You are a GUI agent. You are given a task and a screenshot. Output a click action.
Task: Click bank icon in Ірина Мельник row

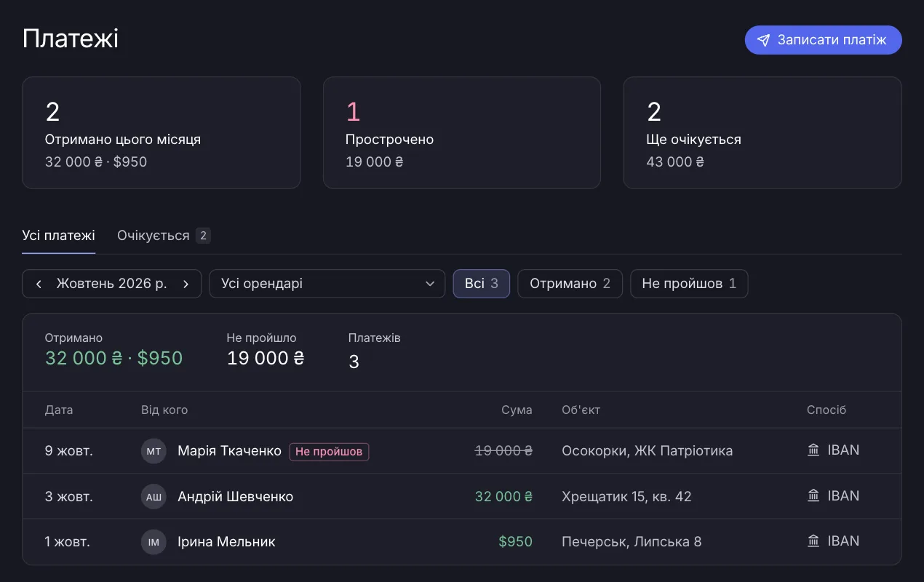coord(813,541)
